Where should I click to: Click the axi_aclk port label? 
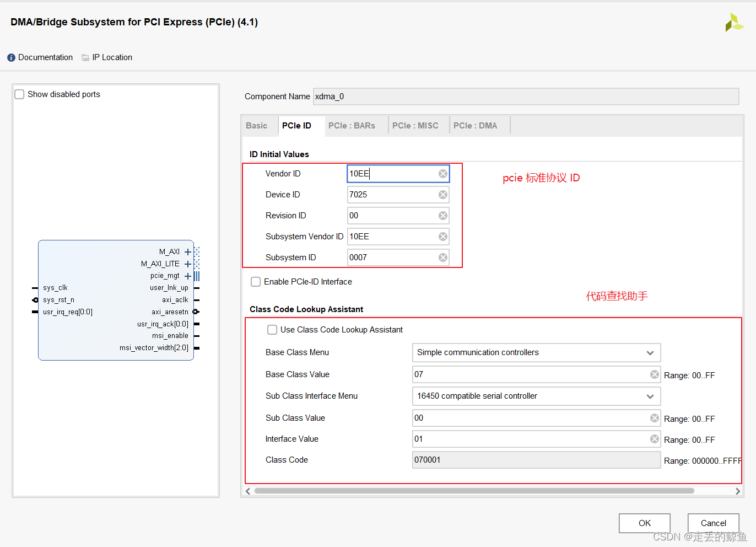(x=175, y=300)
